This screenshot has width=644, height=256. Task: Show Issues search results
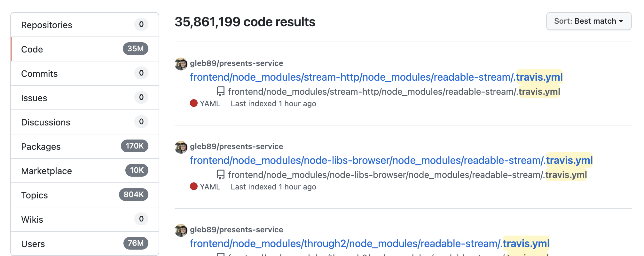click(85, 98)
